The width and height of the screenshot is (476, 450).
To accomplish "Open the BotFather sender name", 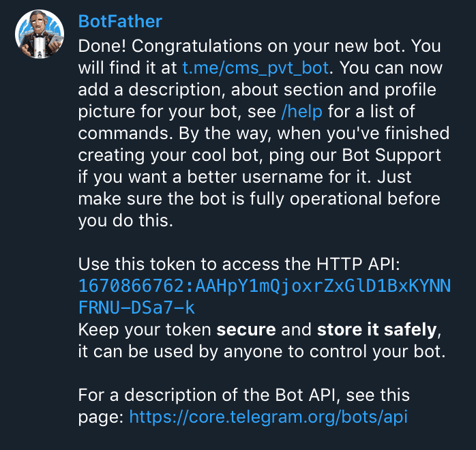I will click(120, 21).
